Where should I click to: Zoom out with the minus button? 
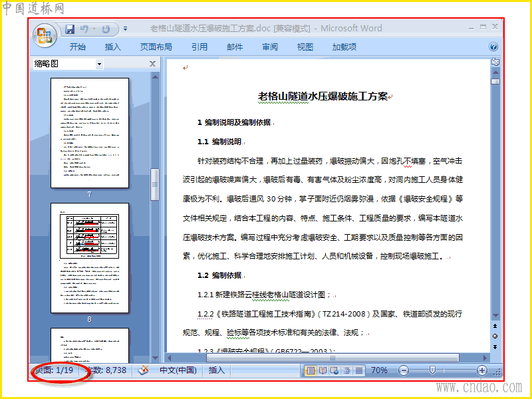[404, 370]
